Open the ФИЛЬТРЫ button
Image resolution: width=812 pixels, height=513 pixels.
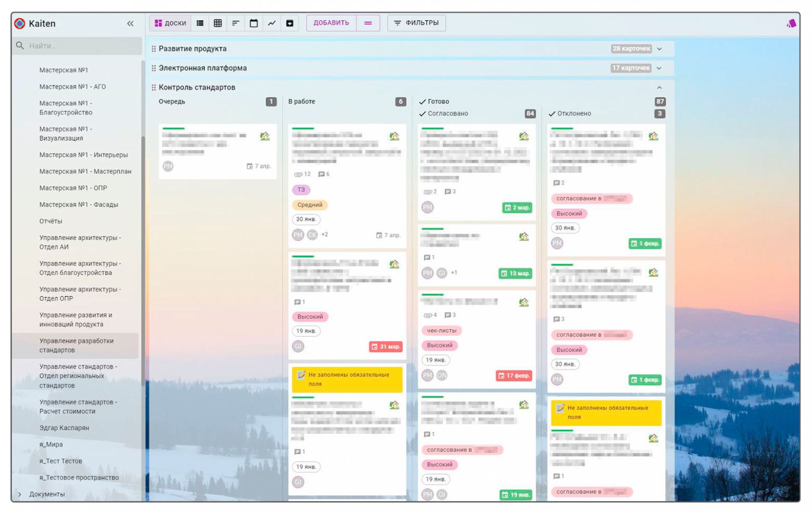tap(416, 23)
